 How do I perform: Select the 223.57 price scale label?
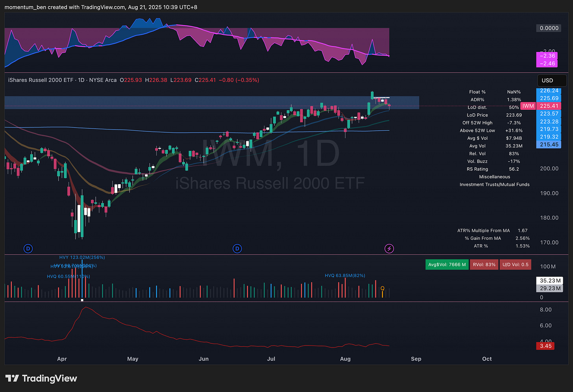coord(549,114)
